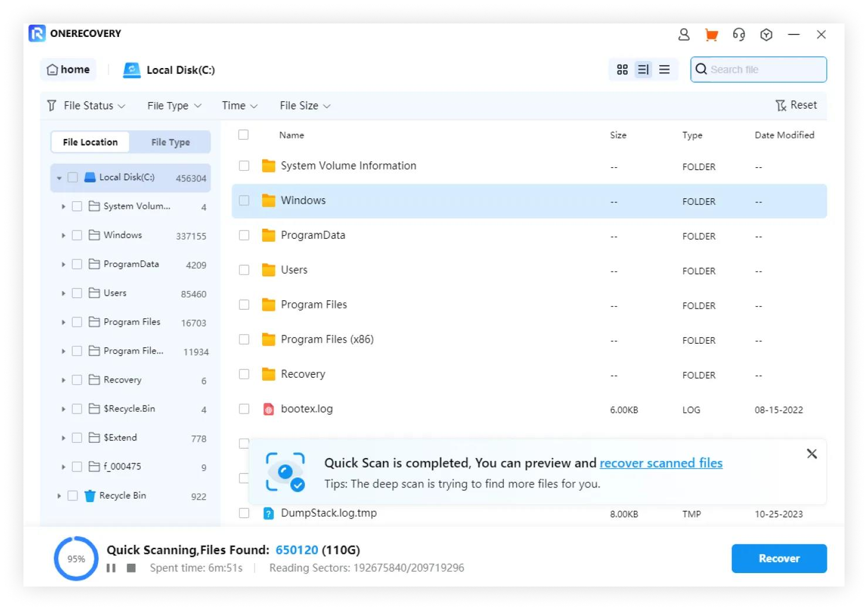
Task: Sort by the Type column header
Action: click(x=692, y=135)
